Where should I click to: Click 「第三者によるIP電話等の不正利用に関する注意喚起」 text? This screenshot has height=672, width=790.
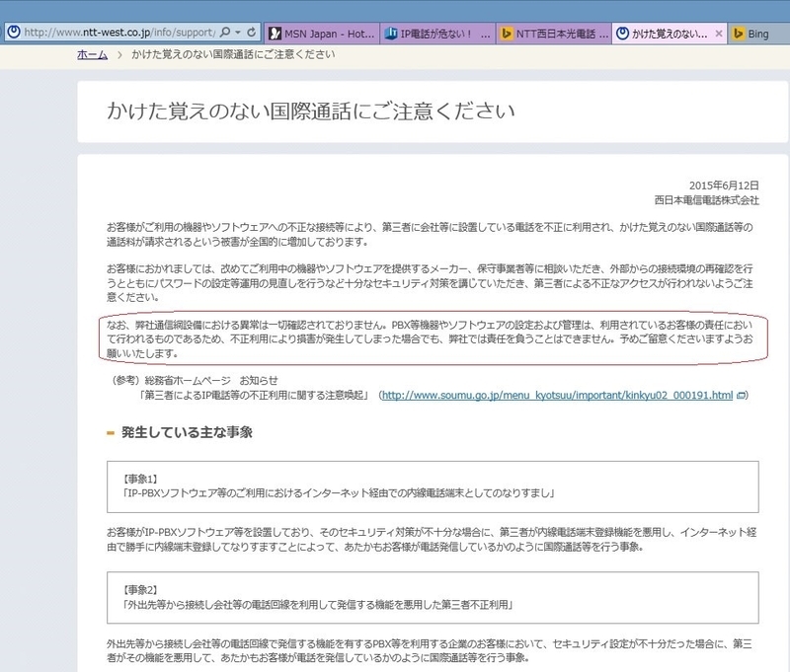[x=254, y=395]
